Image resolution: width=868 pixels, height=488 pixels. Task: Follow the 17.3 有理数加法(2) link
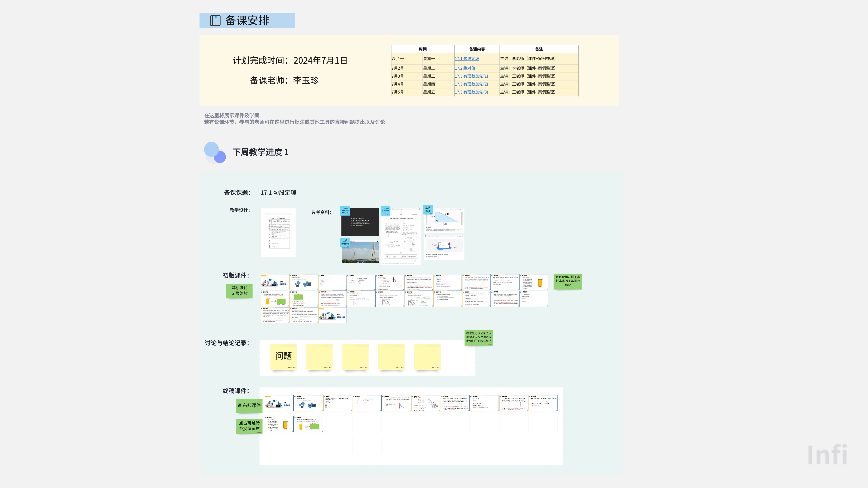tap(471, 84)
